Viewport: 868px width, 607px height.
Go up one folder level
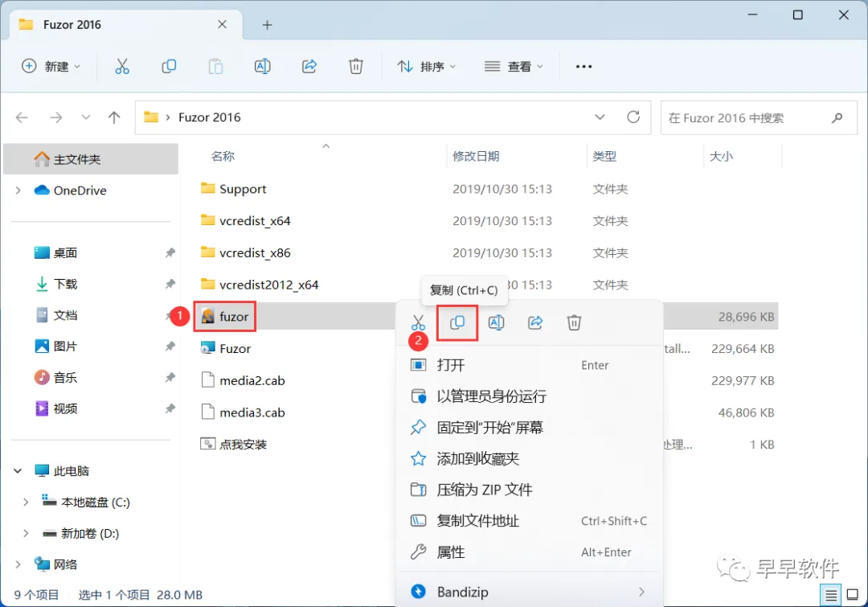114,117
